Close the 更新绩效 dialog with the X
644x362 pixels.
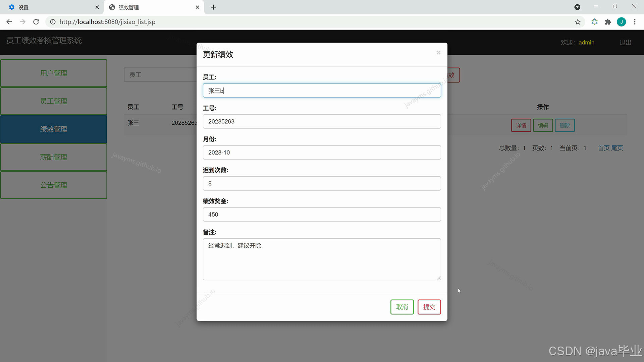(x=438, y=53)
